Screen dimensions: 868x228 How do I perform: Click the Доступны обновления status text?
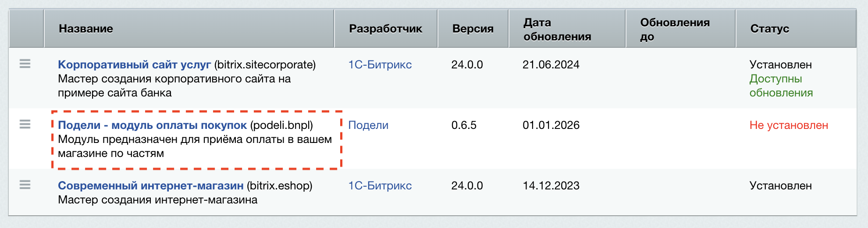click(781, 85)
